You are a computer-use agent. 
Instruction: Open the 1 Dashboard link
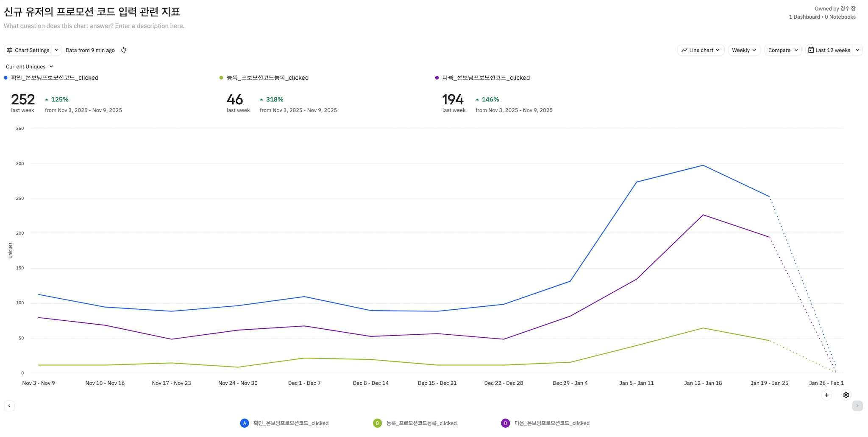804,17
